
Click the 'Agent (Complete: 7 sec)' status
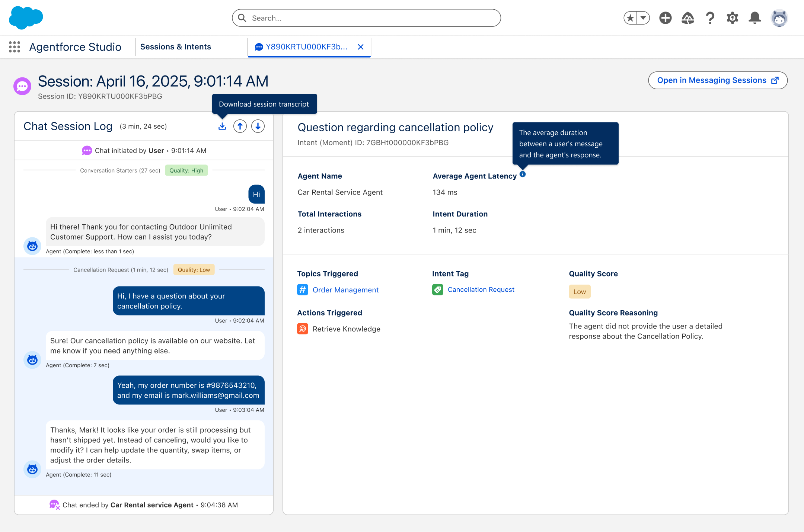coord(77,365)
